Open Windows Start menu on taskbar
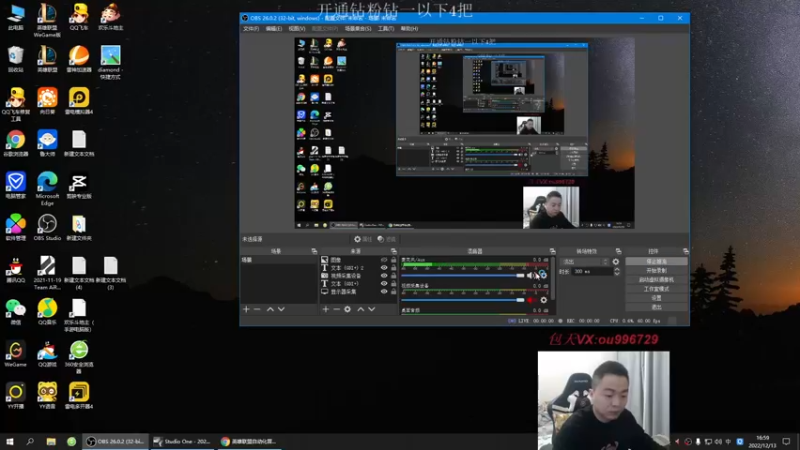The width and height of the screenshot is (800, 450). click(x=10, y=441)
